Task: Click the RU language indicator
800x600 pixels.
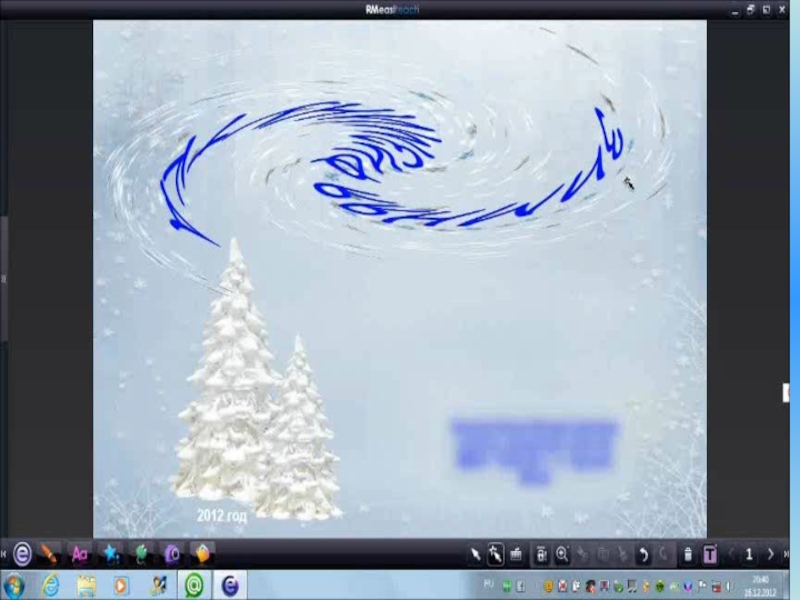Action: pyautogui.click(x=489, y=583)
